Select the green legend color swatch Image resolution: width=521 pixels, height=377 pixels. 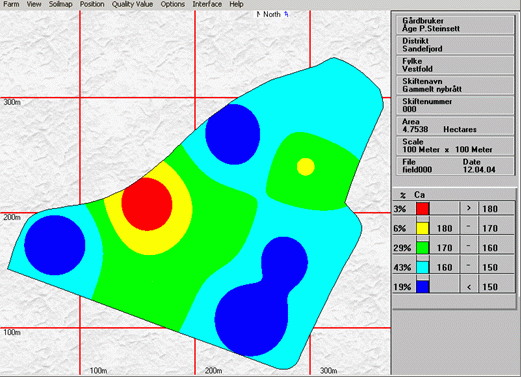pos(422,248)
